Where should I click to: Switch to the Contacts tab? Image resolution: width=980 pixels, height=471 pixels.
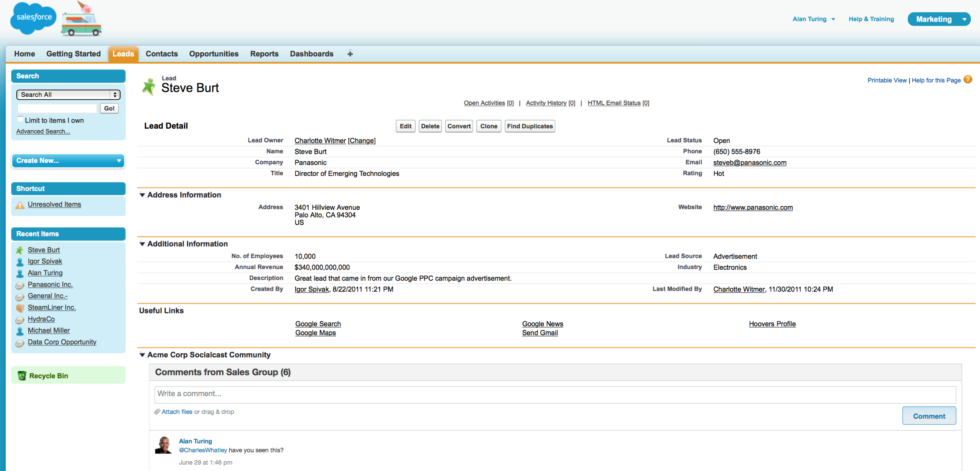162,54
